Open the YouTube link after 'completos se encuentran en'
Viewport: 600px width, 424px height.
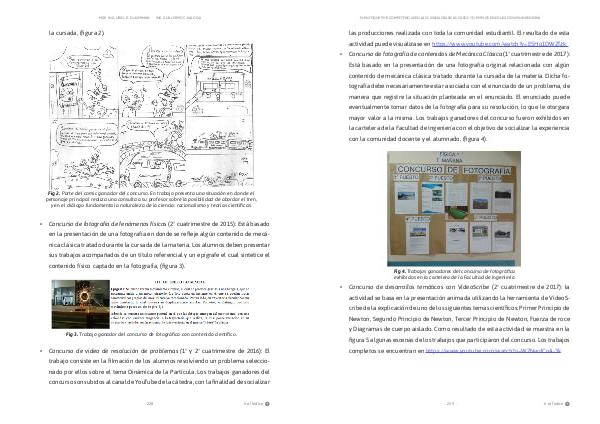[493, 351]
